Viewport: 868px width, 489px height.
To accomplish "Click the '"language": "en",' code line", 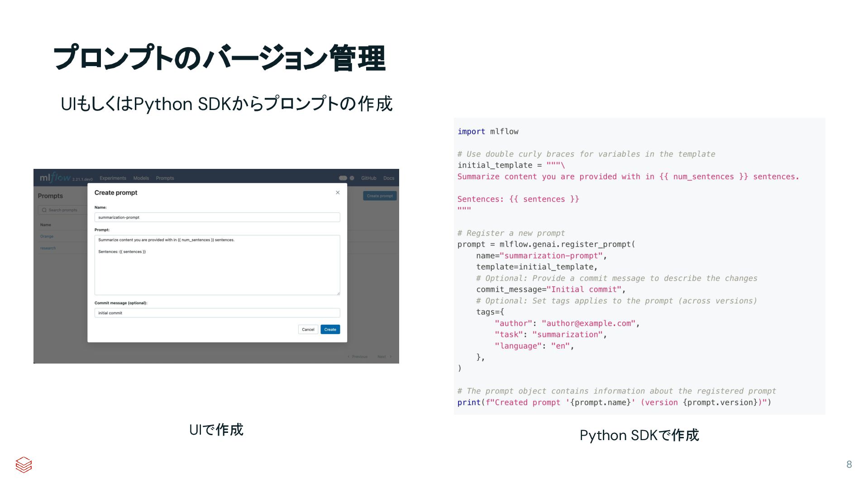I will point(534,346).
